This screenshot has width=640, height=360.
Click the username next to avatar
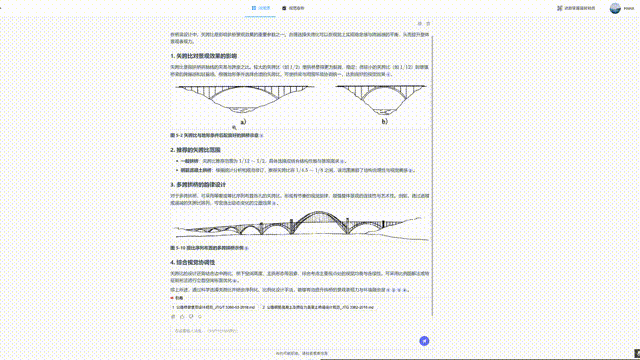(x=629, y=8)
